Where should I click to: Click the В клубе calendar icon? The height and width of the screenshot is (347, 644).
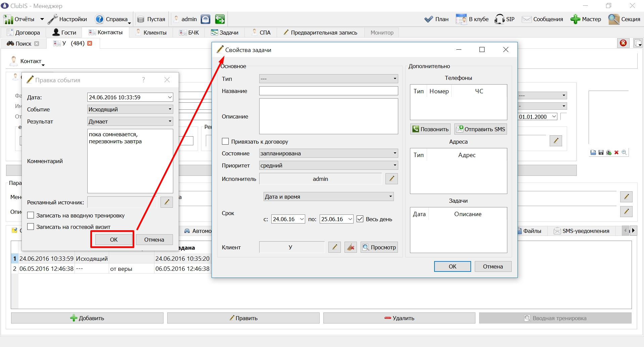tap(461, 19)
